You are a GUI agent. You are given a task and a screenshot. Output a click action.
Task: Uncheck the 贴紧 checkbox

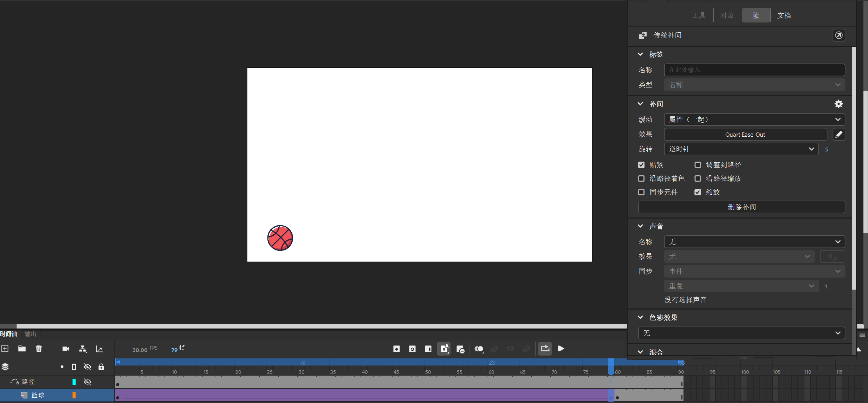coord(641,165)
